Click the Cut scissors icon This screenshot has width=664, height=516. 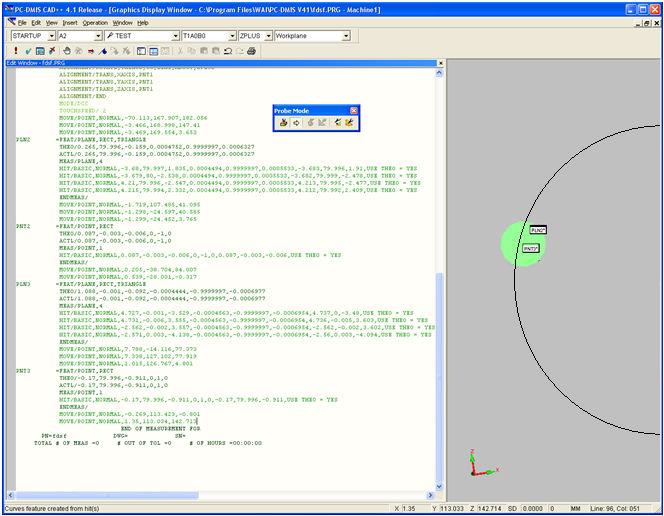pos(180,51)
